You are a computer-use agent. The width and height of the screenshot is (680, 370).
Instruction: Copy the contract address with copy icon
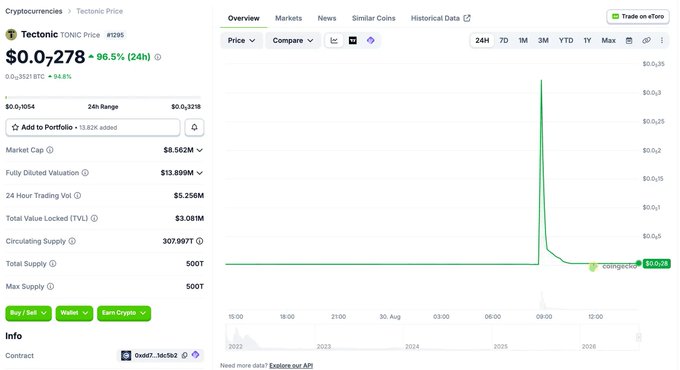pyautogui.click(x=184, y=355)
